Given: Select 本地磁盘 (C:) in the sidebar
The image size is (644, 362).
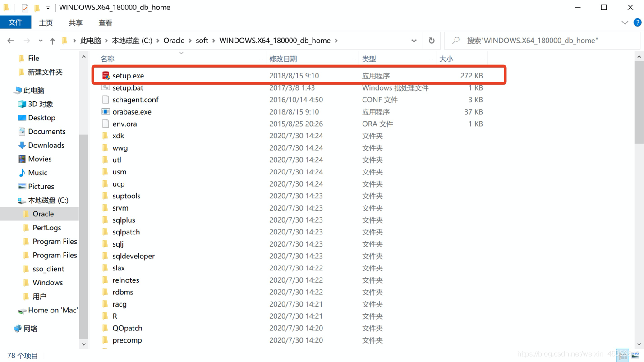Looking at the screenshot, I should pyautogui.click(x=48, y=200).
